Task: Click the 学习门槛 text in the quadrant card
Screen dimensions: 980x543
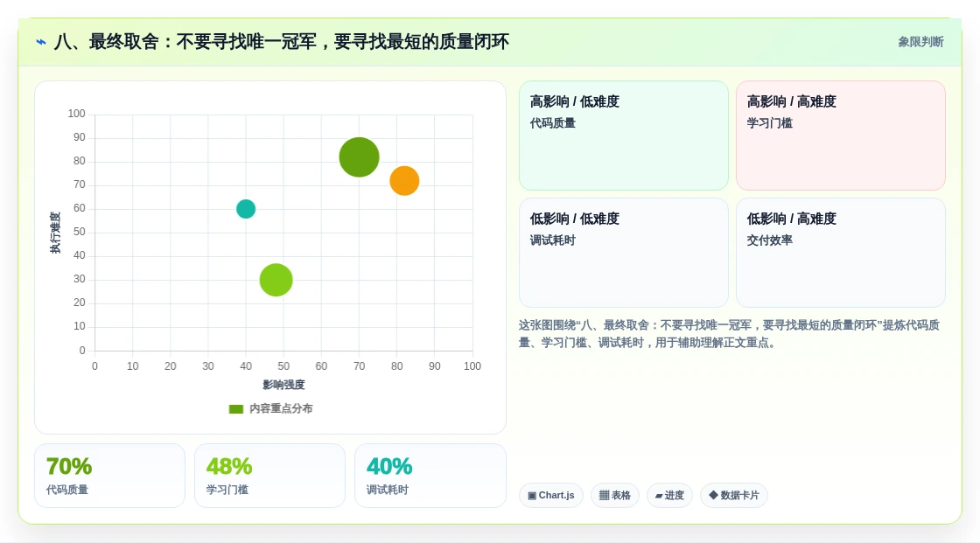Action: [769, 123]
